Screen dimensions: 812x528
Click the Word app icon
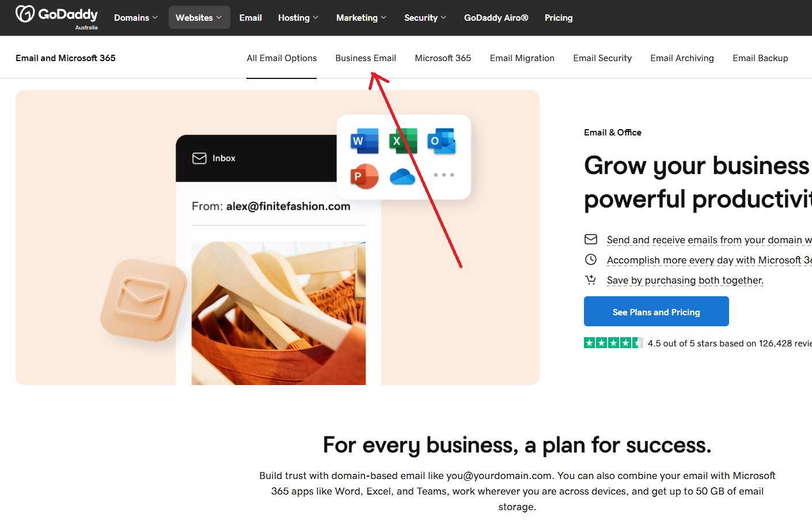point(365,141)
